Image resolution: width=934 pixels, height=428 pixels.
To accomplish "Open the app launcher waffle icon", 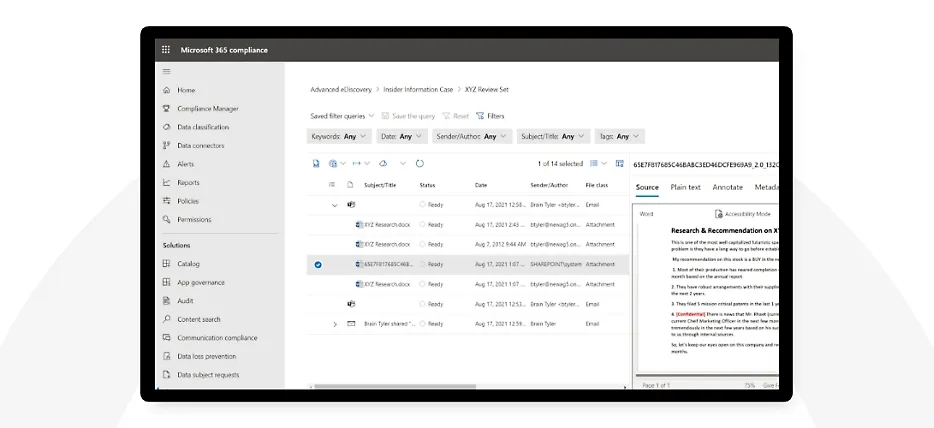I will [x=166, y=50].
